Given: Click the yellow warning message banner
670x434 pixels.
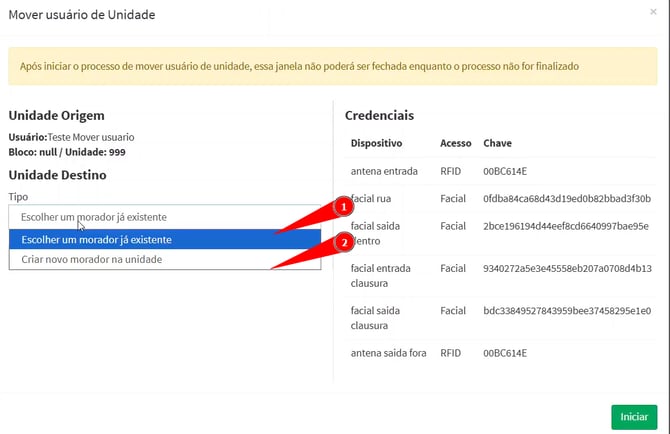Looking at the screenshot, I should pos(335,67).
